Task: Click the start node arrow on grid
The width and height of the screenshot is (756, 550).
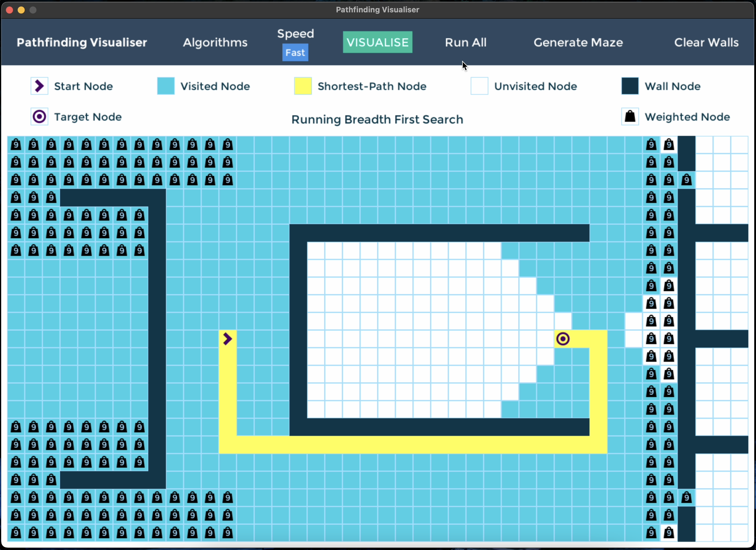Action: coord(228,339)
